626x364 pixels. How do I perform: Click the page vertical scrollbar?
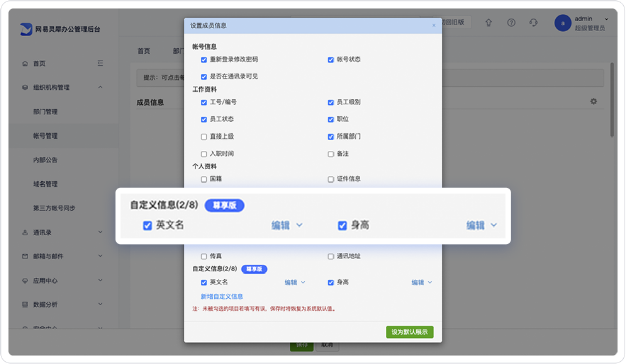click(612, 101)
